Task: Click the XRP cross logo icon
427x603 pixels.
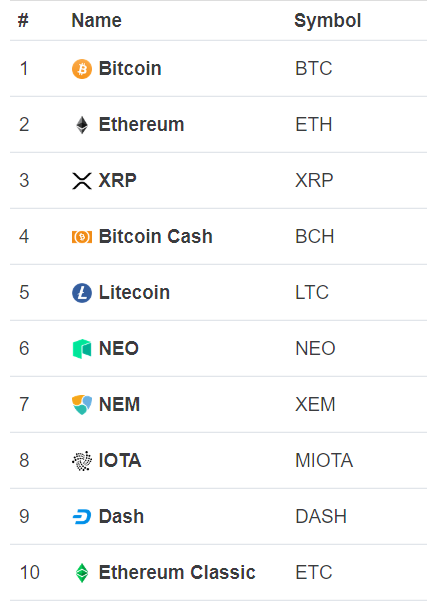Action: point(82,181)
